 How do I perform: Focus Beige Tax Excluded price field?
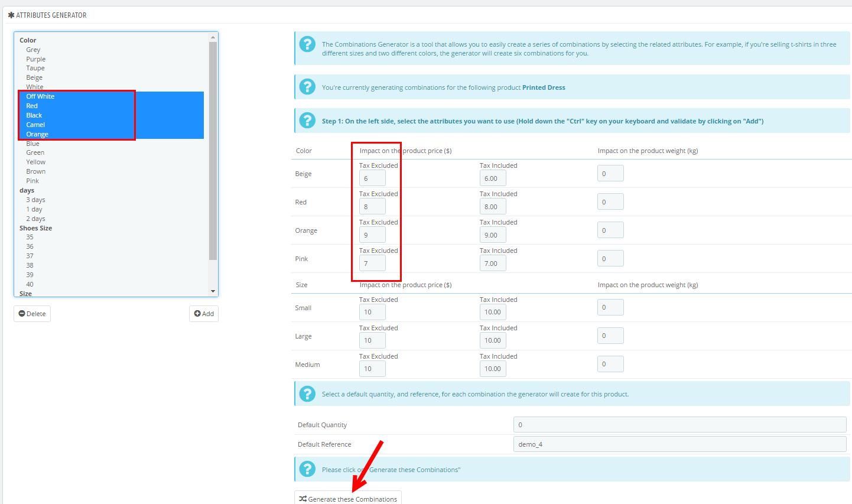372,178
